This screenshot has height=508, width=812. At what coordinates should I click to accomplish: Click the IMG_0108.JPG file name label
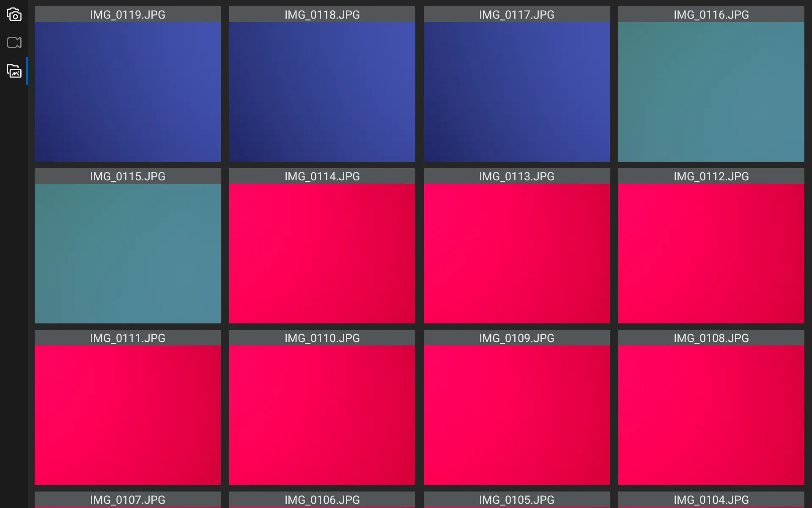tap(711, 338)
